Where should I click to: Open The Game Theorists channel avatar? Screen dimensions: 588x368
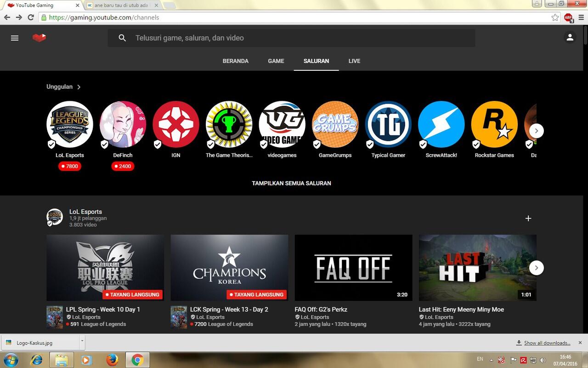(x=229, y=124)
